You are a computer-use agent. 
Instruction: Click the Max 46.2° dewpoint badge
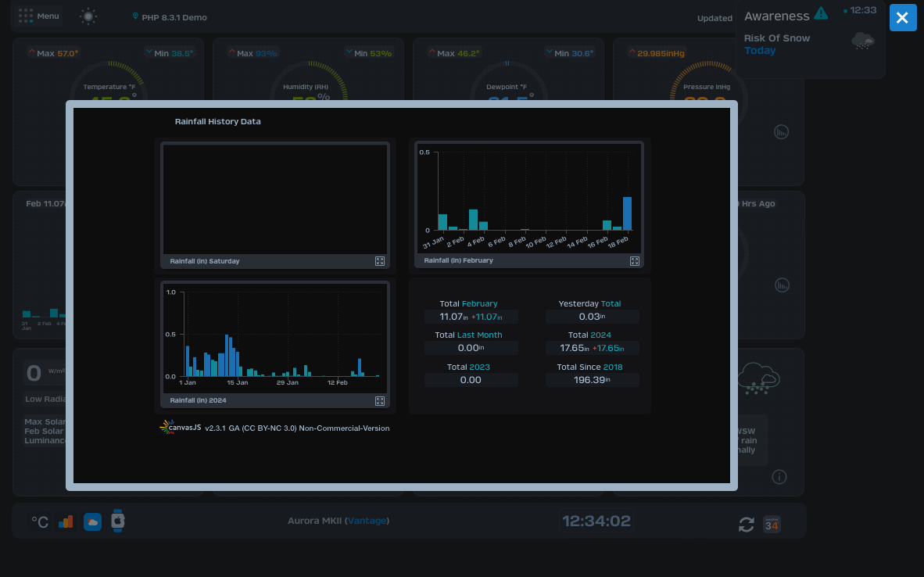[x=453, y=53]
